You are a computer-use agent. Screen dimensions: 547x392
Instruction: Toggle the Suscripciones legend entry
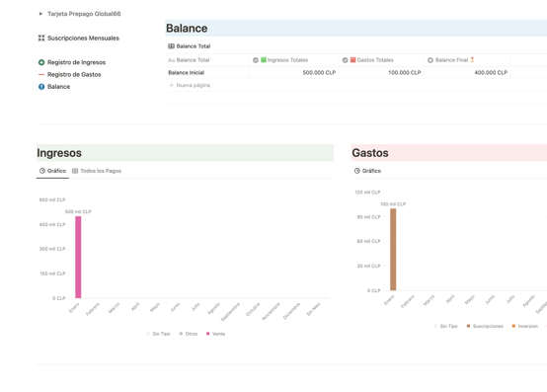click(485, 327)
